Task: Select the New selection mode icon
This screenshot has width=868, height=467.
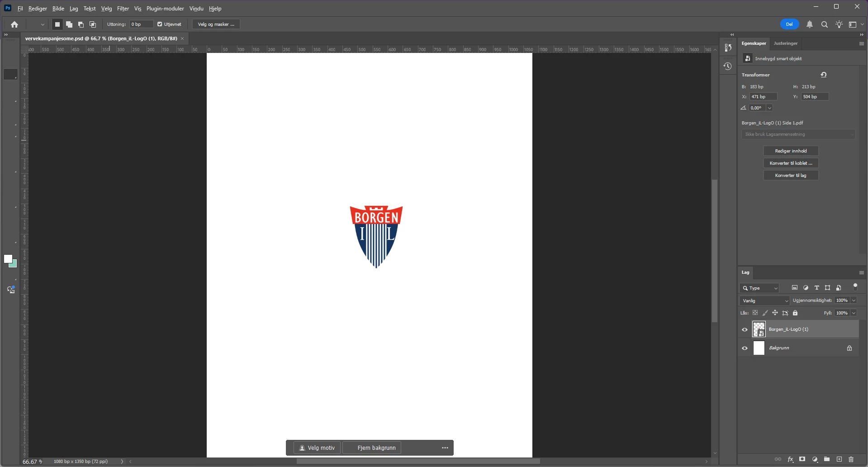Action: click(57, 24)
